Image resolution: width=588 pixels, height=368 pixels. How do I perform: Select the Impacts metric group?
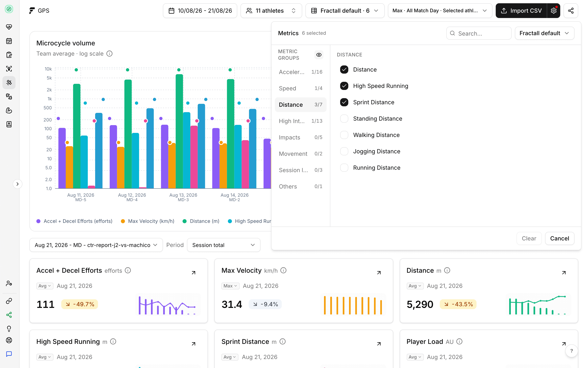(x=301, y=137)
